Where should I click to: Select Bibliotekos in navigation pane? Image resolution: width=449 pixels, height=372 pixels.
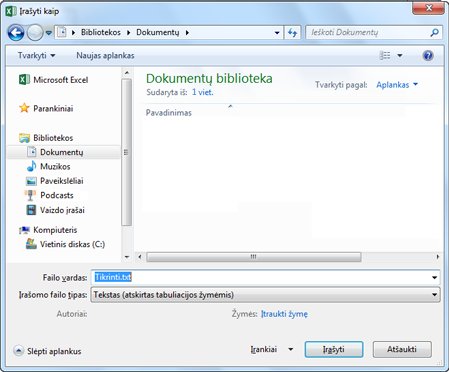46,138
